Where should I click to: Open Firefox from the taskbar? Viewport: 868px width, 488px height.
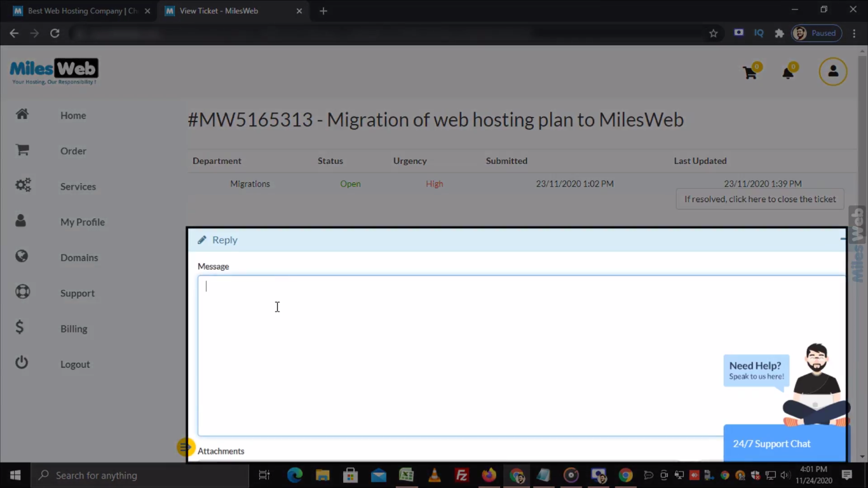pyautogui.click(x=489, y=475)
